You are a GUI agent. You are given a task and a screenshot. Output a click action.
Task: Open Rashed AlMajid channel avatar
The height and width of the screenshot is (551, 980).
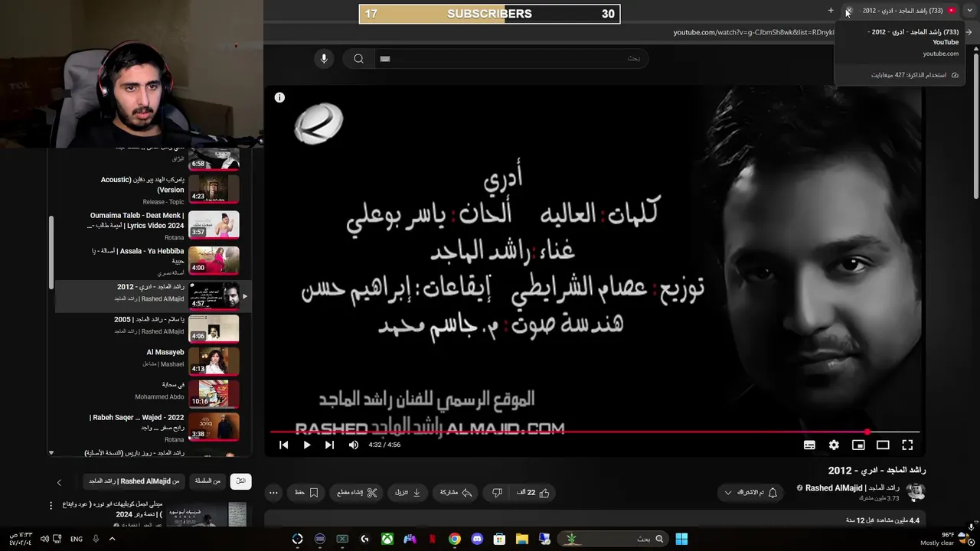[x=916, y=492]
